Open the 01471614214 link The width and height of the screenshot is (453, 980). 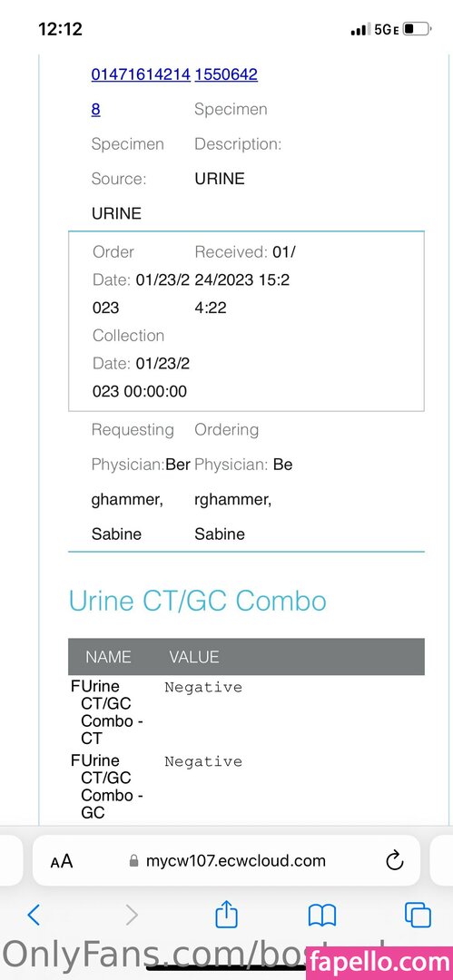pos(141,74)
